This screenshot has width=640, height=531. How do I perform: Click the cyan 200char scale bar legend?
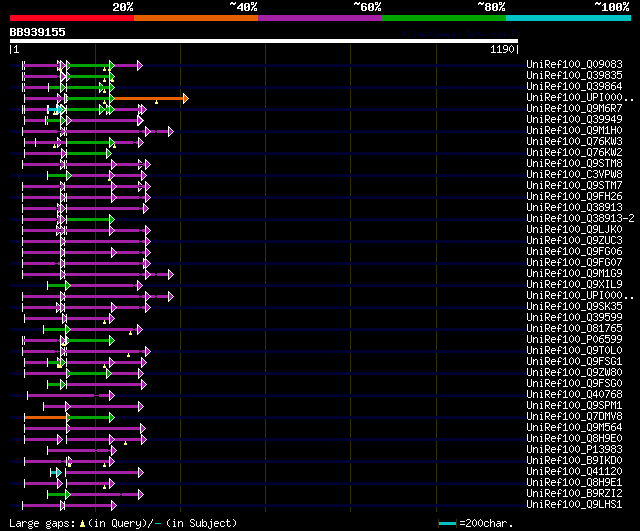click(447, 523)
